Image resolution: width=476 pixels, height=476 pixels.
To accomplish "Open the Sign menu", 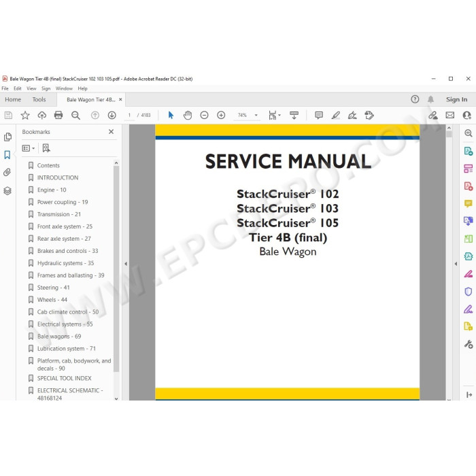I will 46,88.
